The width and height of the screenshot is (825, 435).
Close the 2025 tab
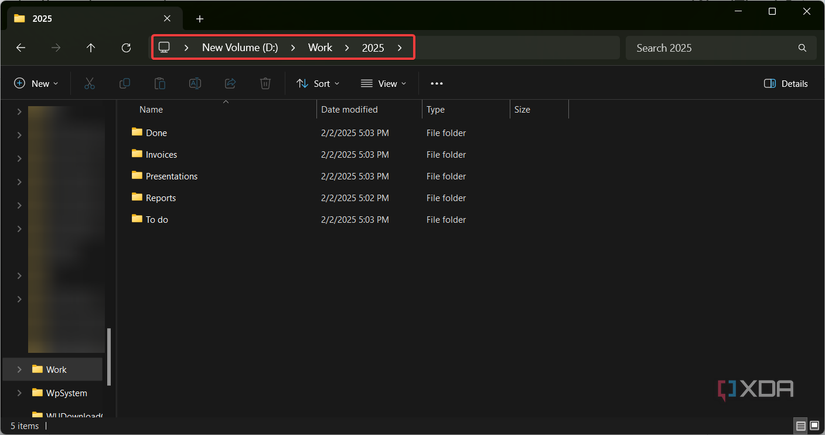click(167, 18)
